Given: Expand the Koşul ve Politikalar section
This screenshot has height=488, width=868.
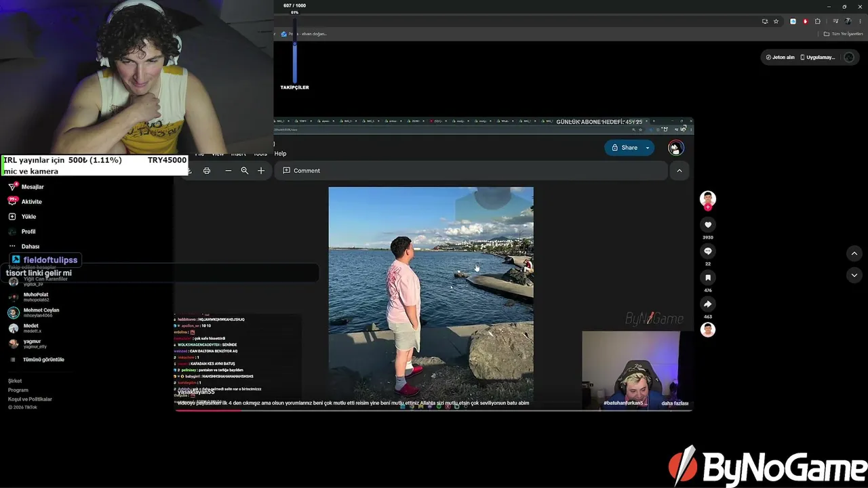Looking at the screenshot, I should pos(30,399).
